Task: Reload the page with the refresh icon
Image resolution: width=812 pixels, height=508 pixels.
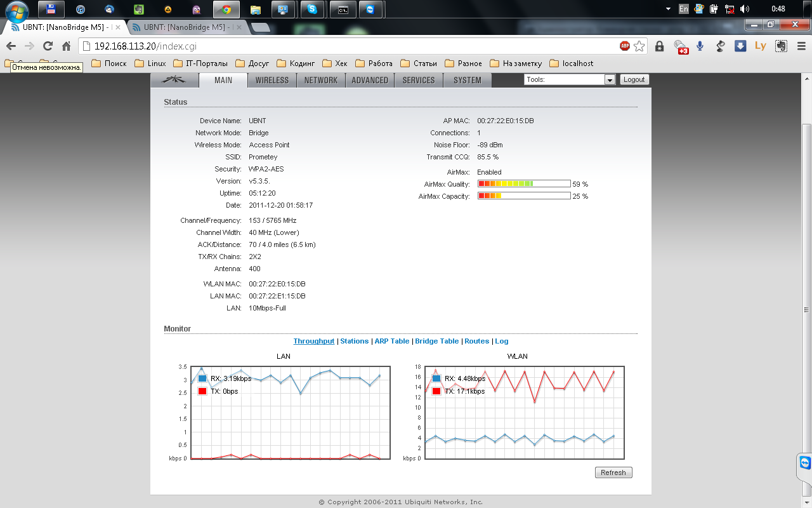Action: 48,46
